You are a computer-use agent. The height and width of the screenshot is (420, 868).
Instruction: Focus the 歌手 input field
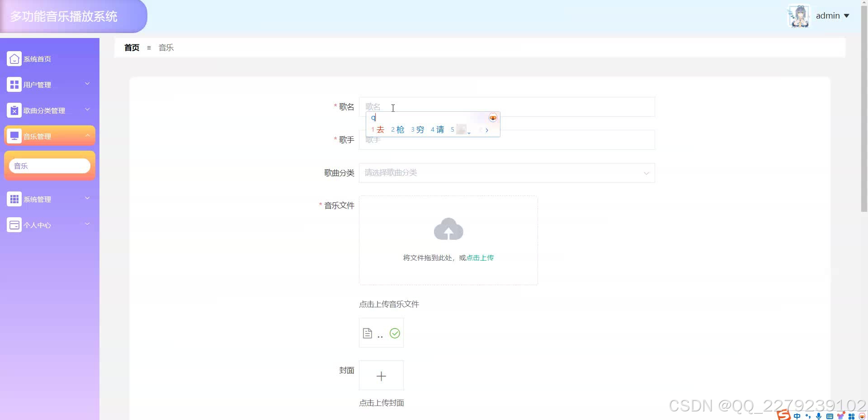(x=507, y=140)
